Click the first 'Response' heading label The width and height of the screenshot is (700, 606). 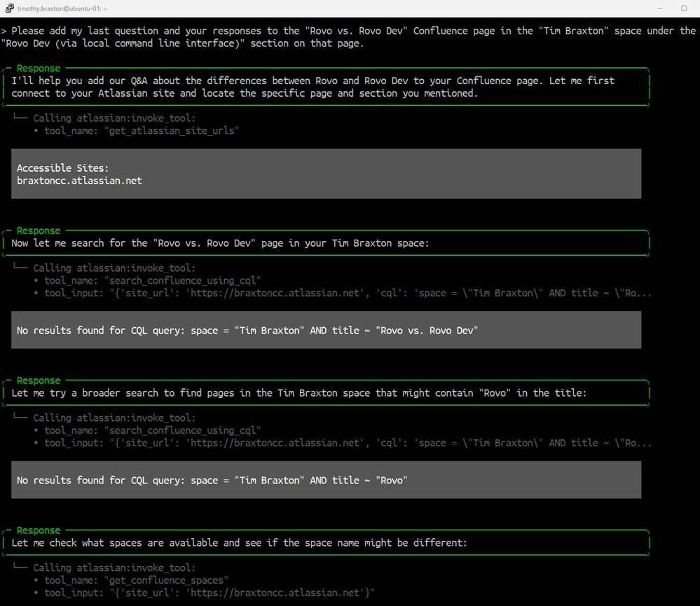click(39, 68)
